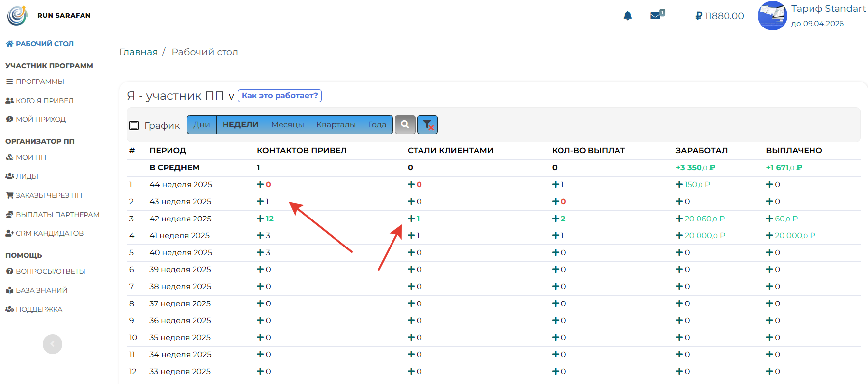Click the 11880.00 ruble balance
Screen dimensions: 868x384
tap(720, 16)
